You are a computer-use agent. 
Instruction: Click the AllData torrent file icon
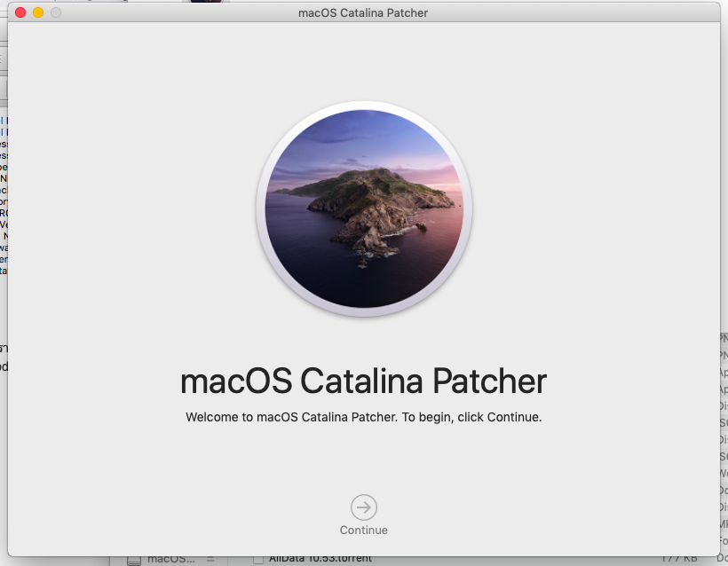point(258,559)
